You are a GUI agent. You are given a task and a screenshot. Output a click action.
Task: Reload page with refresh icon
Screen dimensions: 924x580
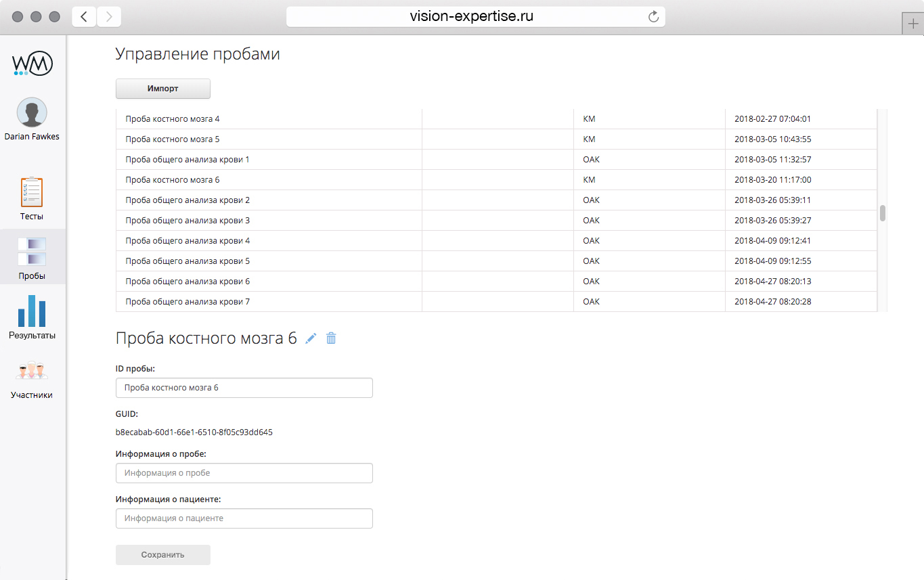653,17
